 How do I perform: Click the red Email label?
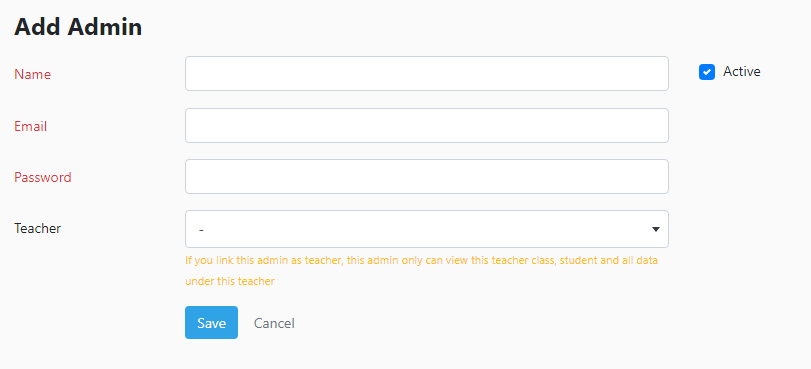click(31, 126)
